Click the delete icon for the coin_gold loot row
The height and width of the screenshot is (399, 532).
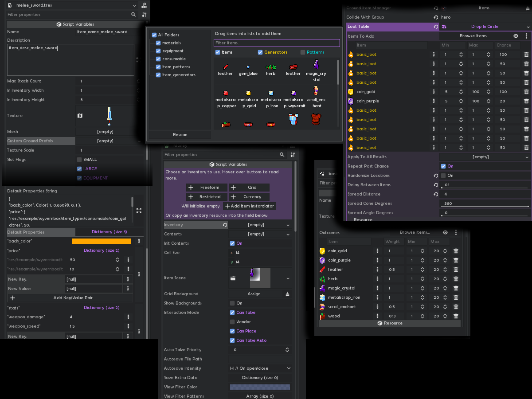[x=526, y=92]
